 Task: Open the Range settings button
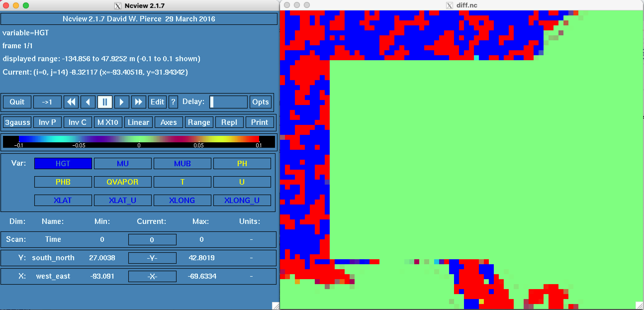[x=199, y=122]
